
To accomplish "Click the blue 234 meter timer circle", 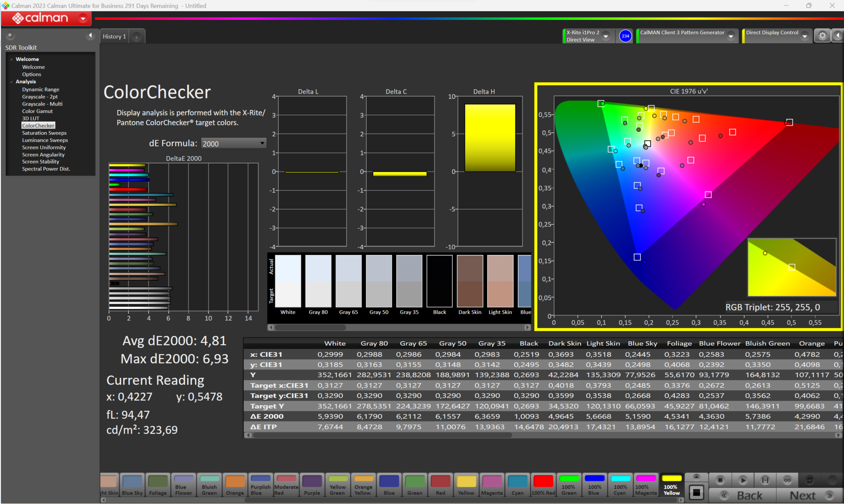I will point(625,36).
